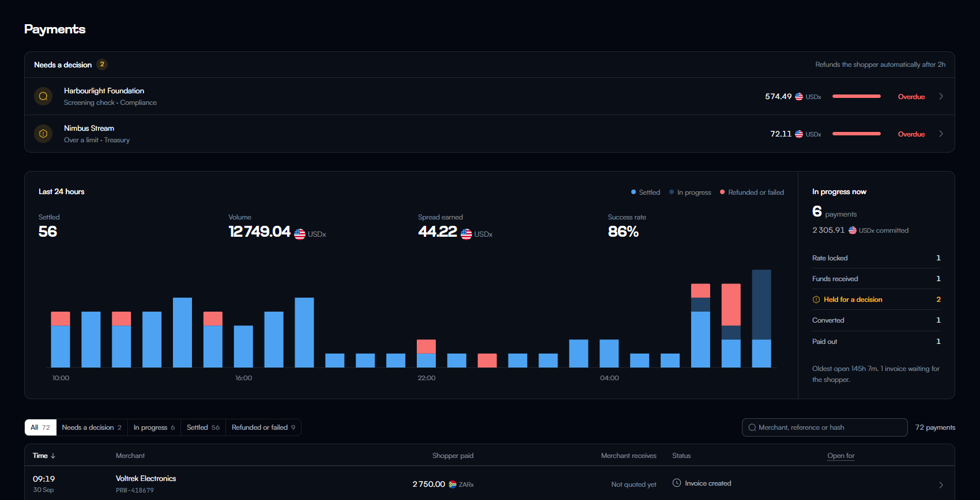The width and height of the screenshot is (980, 500).
Task: Click the Open for column header
Action: [841, 456]
